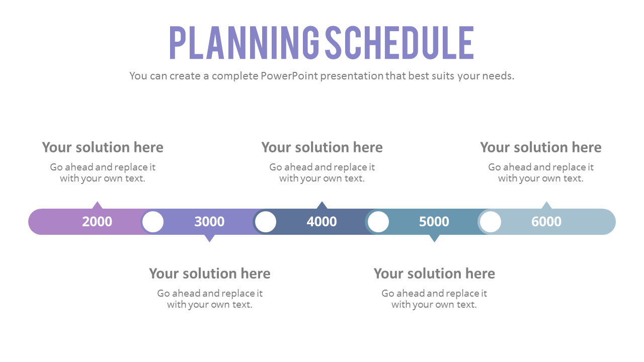The height and width of the screenshot is (362, 644).
Task: Select 'Your solution here' heading below 3000
Action: click(x=210, y=274)
